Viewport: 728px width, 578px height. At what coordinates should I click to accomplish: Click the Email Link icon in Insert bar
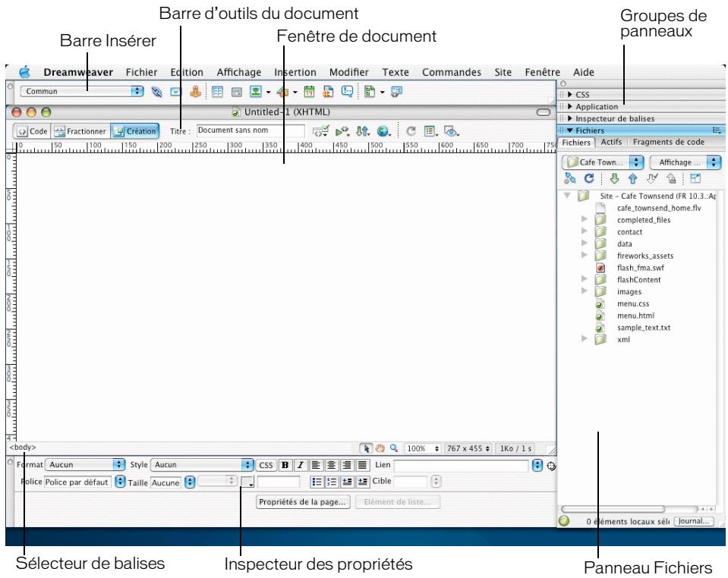175,92
